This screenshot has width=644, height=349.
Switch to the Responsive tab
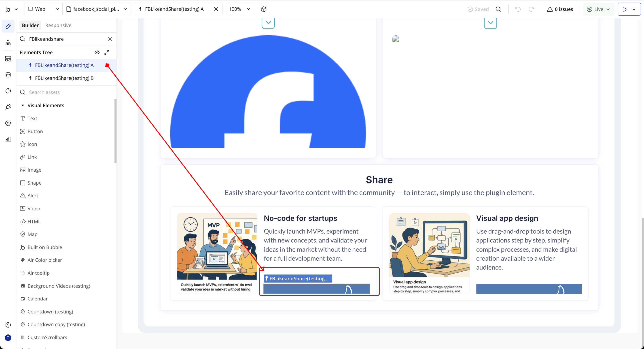pyautogui.click(x=58, y=25)
